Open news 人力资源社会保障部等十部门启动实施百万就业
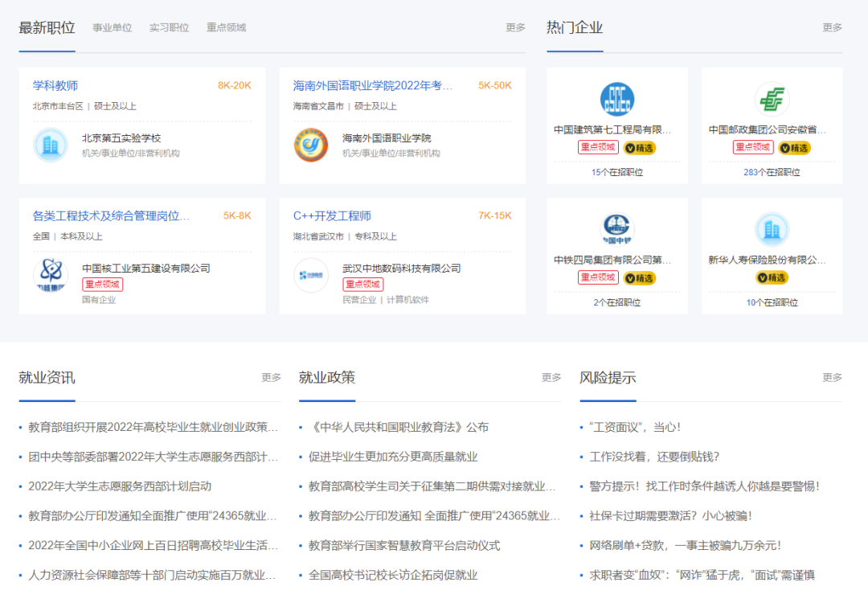Screen dimensions: 868x595 153,575
